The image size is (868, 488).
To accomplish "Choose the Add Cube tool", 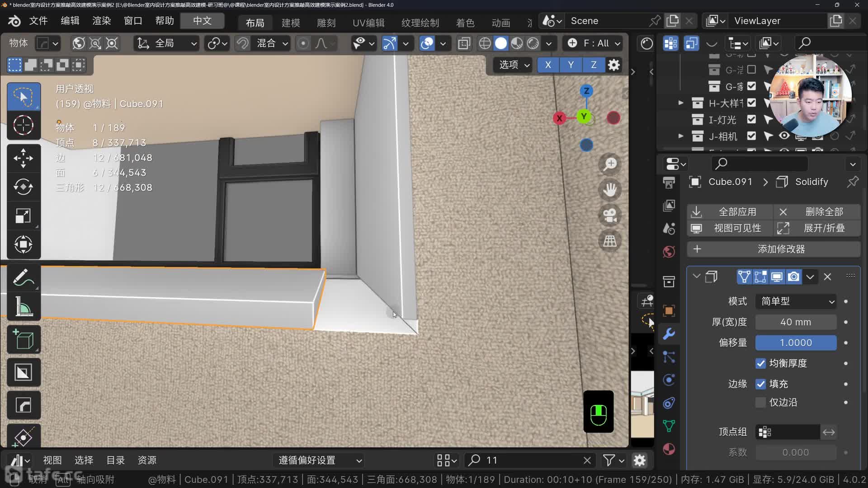I will coord(23,340).
